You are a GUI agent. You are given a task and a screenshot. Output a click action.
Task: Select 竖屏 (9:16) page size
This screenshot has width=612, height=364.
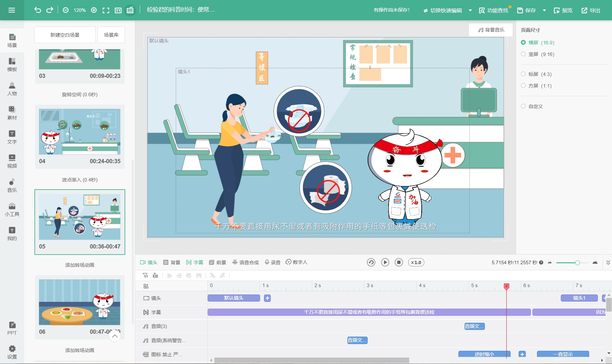pyautogui.click(x=538, y=54)
